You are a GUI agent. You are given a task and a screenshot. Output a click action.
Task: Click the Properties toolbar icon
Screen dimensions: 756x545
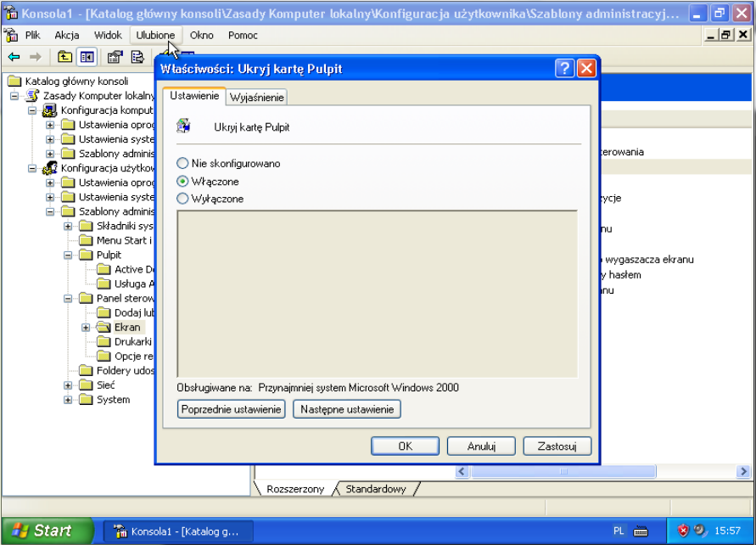coord(114,57)
